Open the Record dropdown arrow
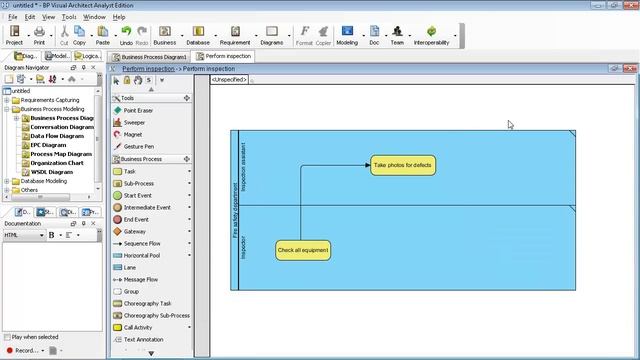The height and width of the screenshot is (360, 640). click(x=42, y=351)
